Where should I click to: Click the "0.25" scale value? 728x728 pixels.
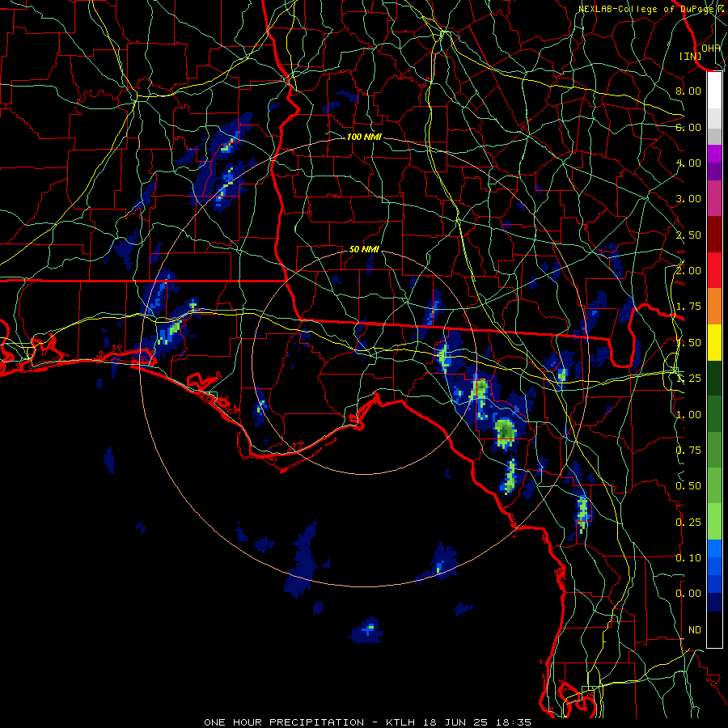pyautogui.click(x=688, y=523)
